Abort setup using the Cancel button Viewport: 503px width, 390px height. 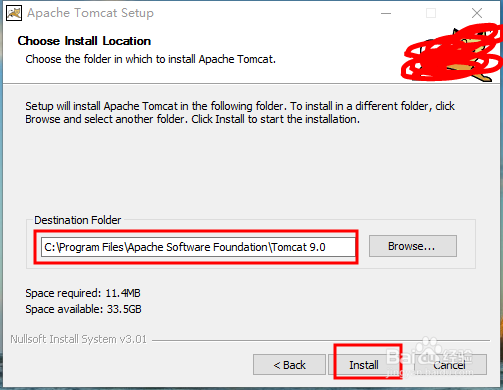[450, 365]
